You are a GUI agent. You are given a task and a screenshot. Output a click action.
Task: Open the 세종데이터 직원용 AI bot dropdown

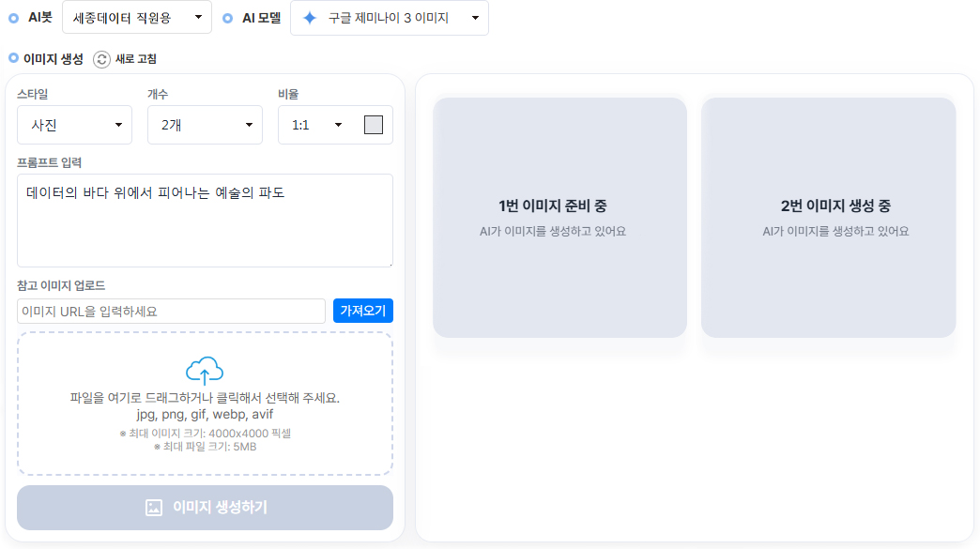pyautogui.click(x=137, y=18)
